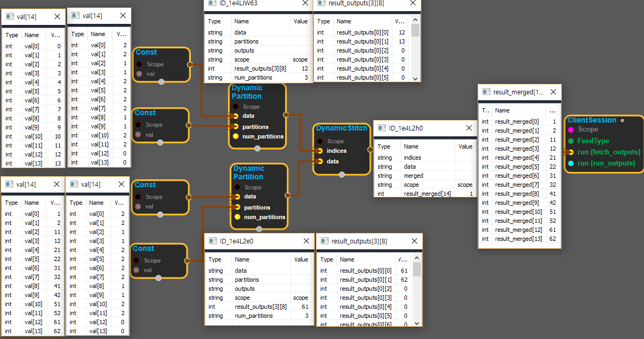Click the cyan run (run_outputs) port
The width and height of the screenshot is (644, 339).
click(570, 163)
